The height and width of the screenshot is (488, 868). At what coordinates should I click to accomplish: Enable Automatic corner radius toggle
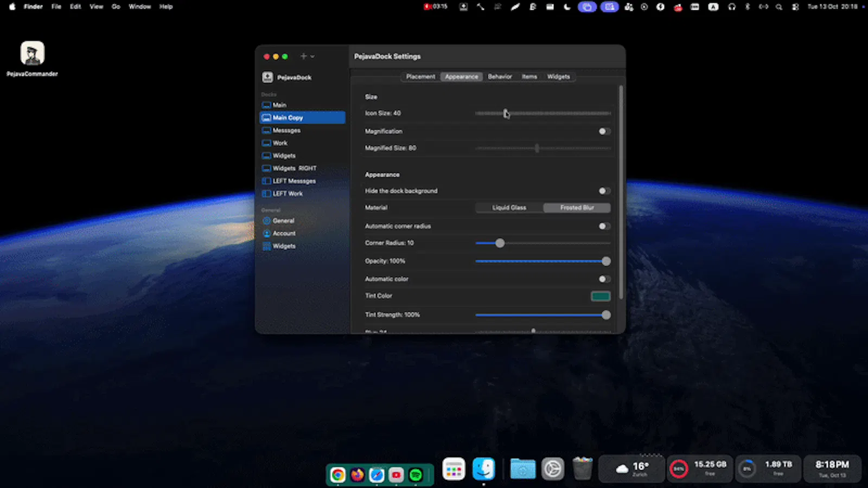point(604,226)
